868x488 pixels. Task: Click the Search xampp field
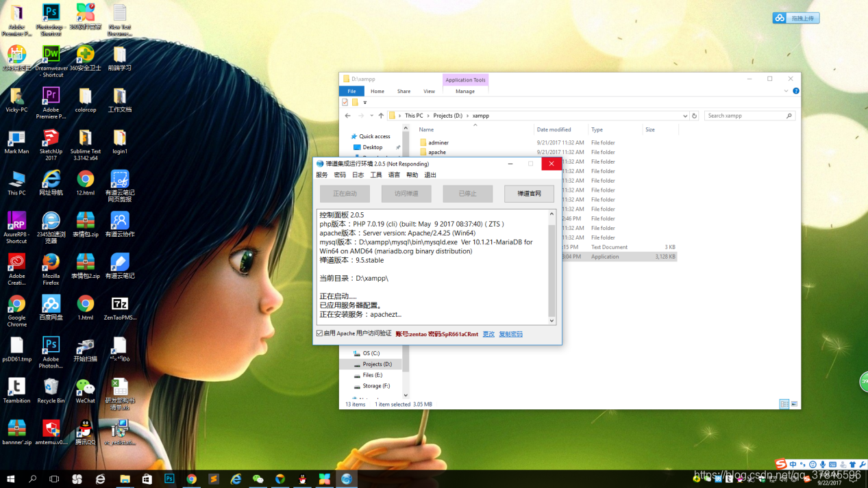click(x=750, y=116)
